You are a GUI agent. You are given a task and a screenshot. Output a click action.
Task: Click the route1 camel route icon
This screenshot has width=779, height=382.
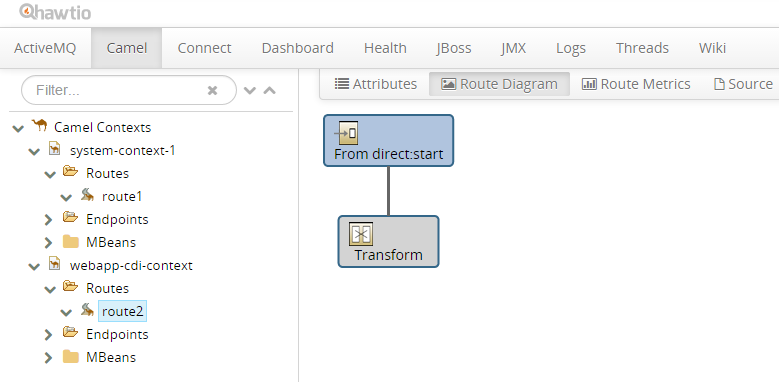pyautogui.click(x=87, y=195)
